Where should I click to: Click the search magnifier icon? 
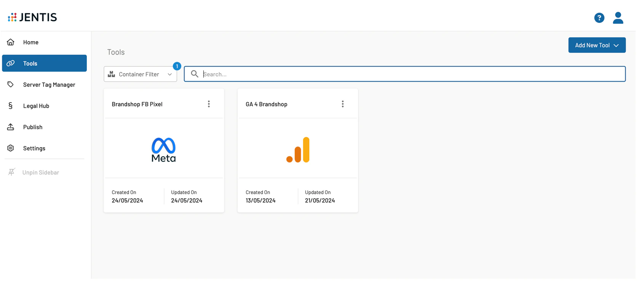pos(195,74)
